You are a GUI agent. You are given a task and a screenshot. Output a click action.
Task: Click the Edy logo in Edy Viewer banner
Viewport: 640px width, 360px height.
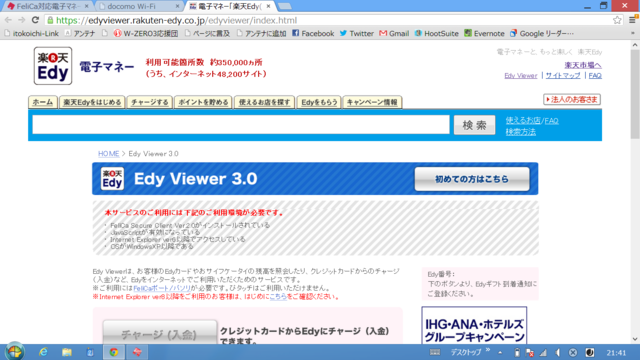tap(112, 179)
